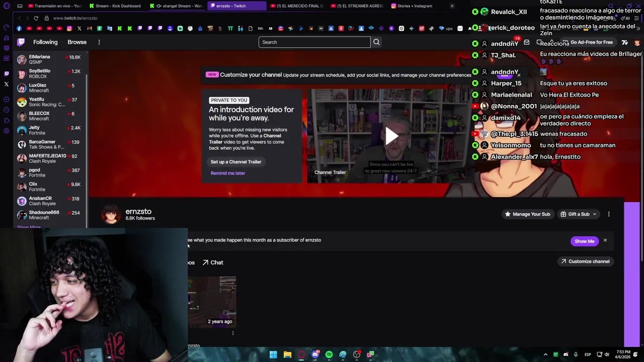644x362 pixels.
Task: Open Gift a Sub dropdown
Action: pyautogui.click(x=578, y=214)
